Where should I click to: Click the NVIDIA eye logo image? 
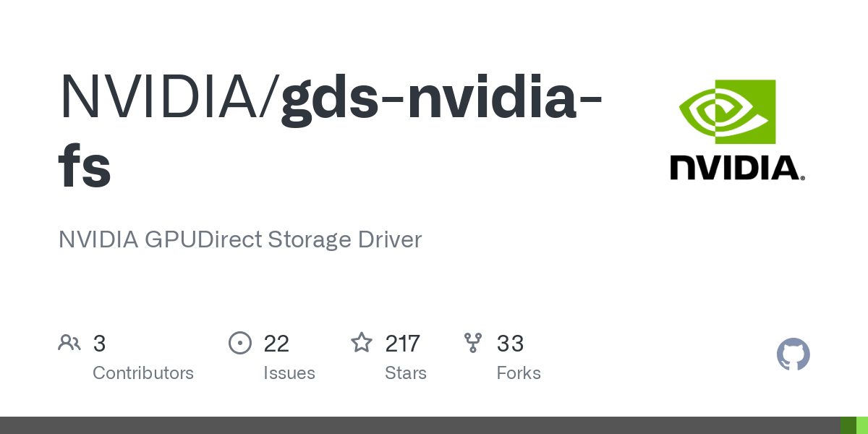click(727, 111)
